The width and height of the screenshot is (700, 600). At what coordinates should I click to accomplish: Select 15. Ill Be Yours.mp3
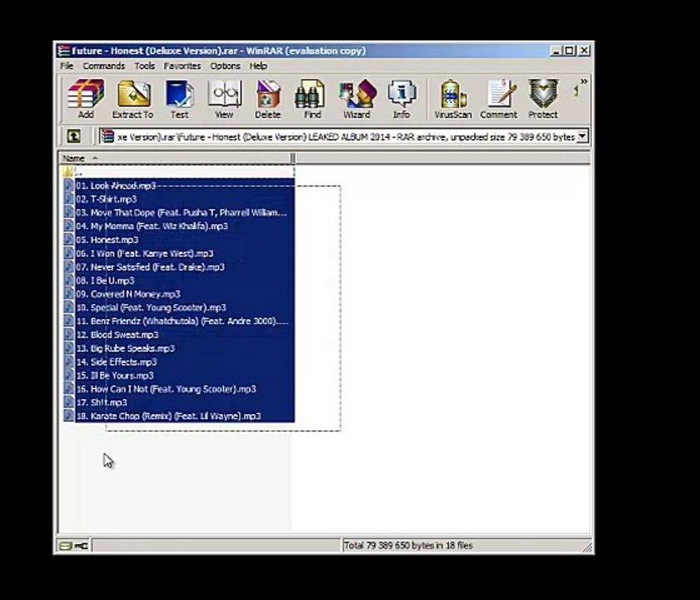178,375
